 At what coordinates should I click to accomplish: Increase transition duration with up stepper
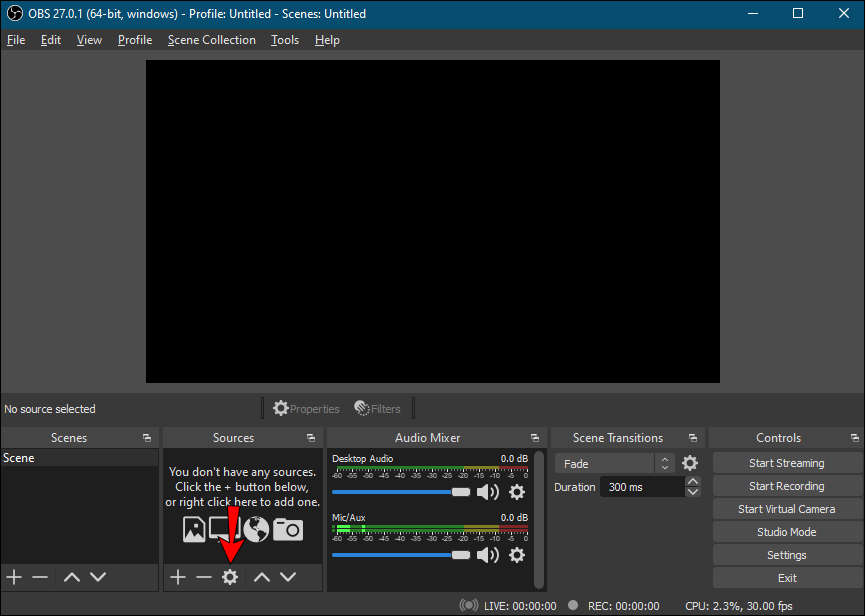point(693,482)
